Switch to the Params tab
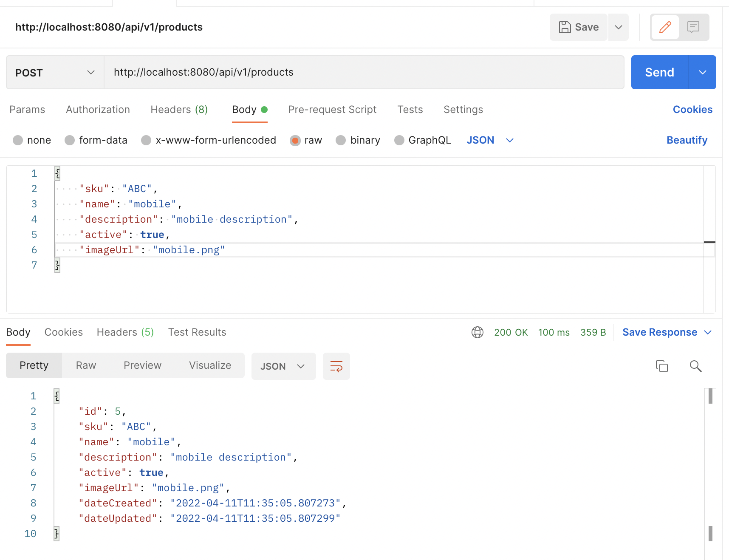 (27, 110)
